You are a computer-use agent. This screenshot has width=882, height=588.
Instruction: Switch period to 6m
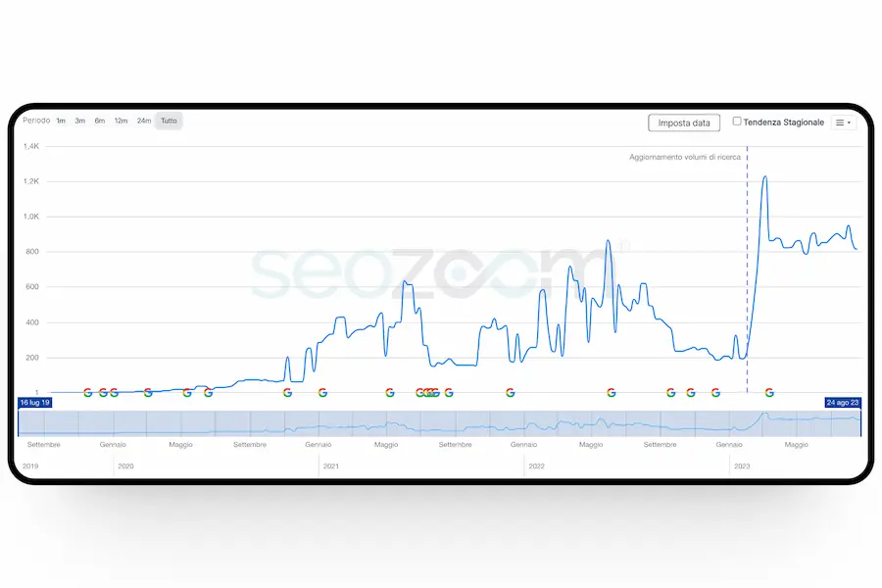pos(99,121)
